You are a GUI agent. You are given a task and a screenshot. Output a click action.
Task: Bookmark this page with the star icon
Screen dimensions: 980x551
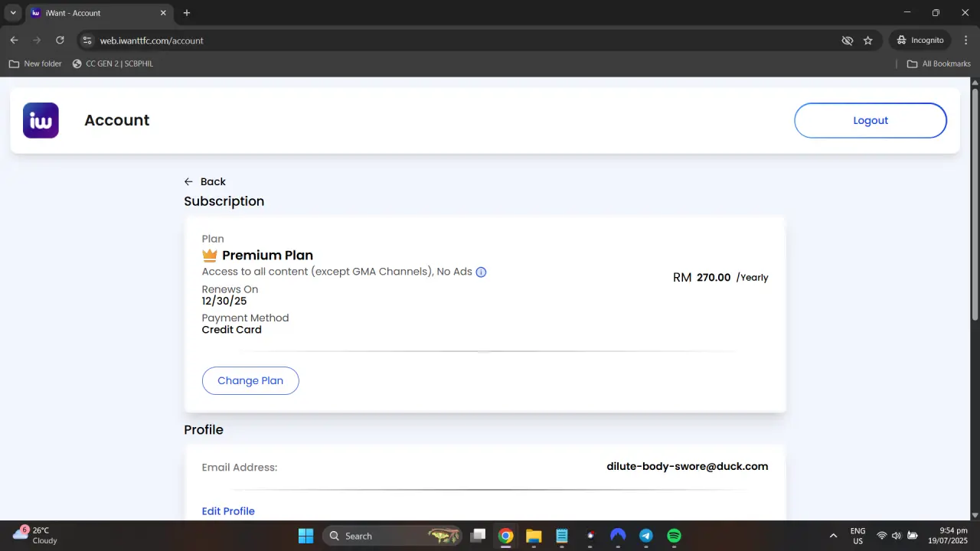point(867,41)
